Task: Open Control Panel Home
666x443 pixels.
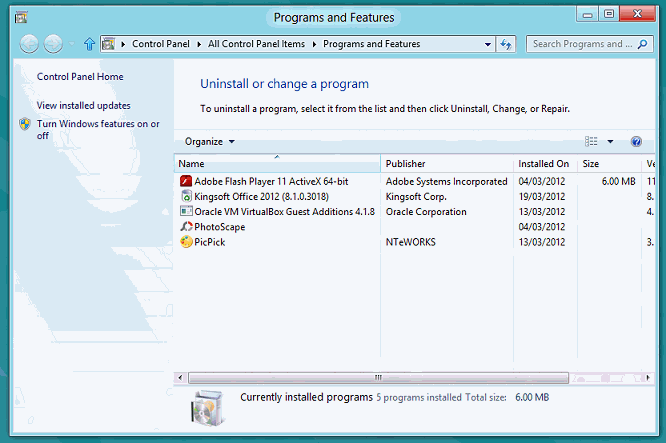Action: coord(80,76)
